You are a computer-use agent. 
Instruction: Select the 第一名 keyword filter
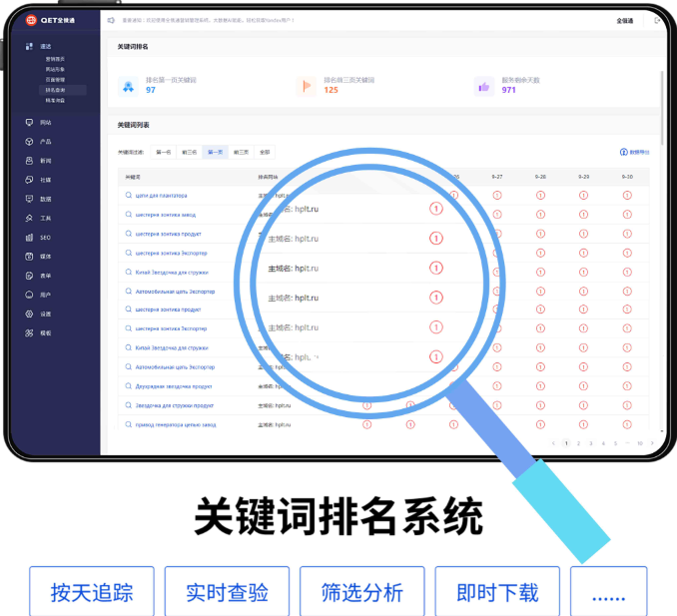point(163,153)
